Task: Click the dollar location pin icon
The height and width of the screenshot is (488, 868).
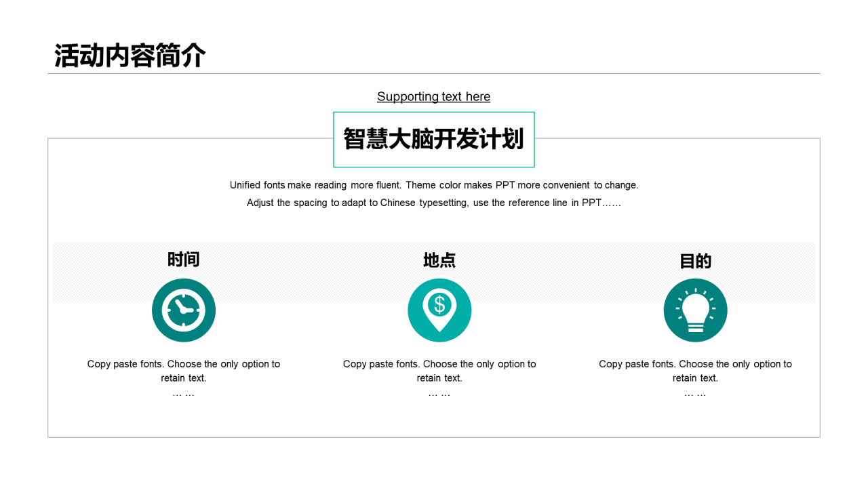Action: pyautogui.click(x=439, y=310)
